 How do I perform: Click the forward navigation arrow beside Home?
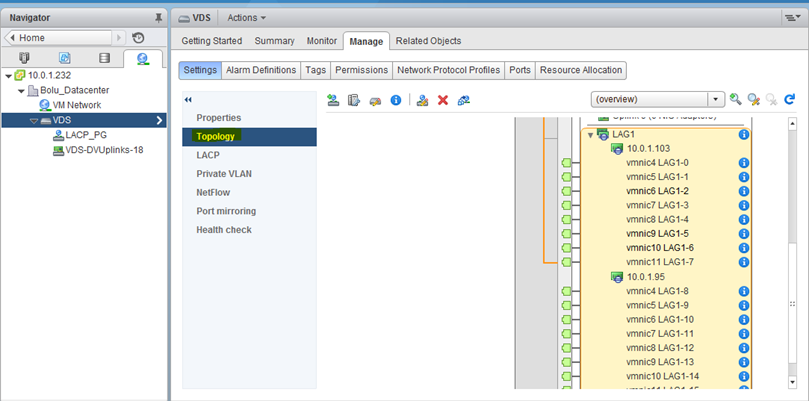[119, 38]
